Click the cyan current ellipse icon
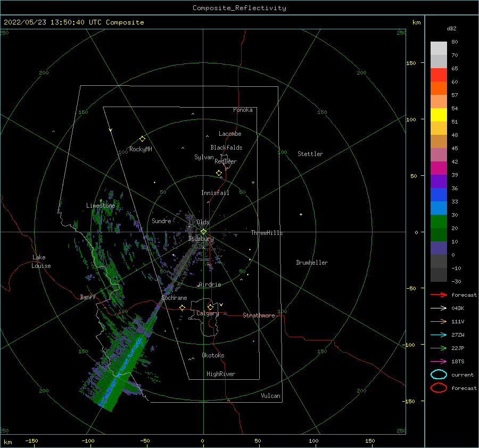 [439, 374]
